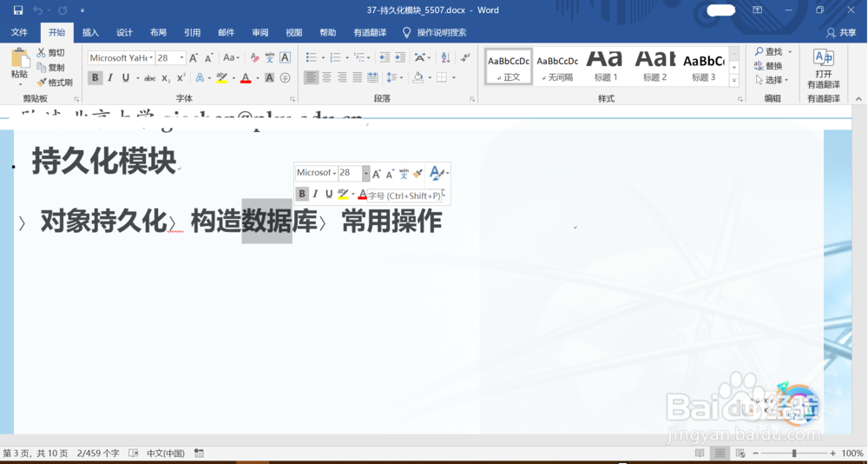Image resolution: width=868 pixels, height=464 pixels.
Task: Click the ribbon shrink font icon
Action: tap(208, 57)
